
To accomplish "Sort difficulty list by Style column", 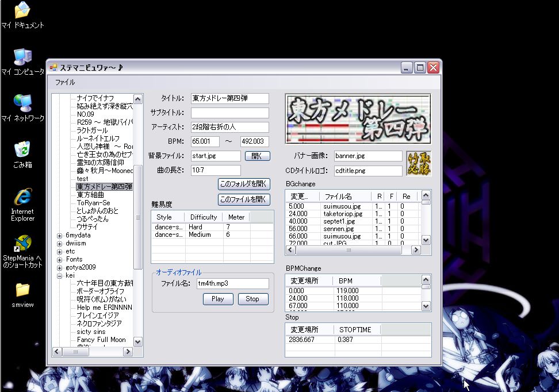I will pyautogui.click(x=168, y=217).
